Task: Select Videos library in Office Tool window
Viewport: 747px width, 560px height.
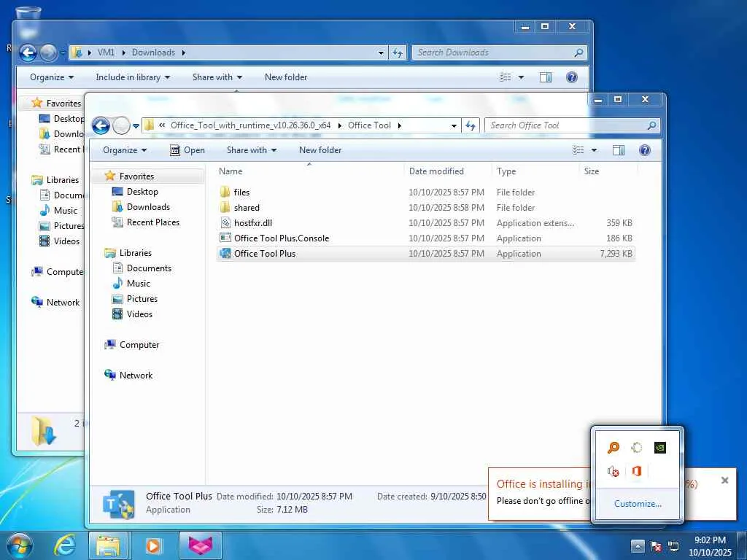Action: coord(139,314)
